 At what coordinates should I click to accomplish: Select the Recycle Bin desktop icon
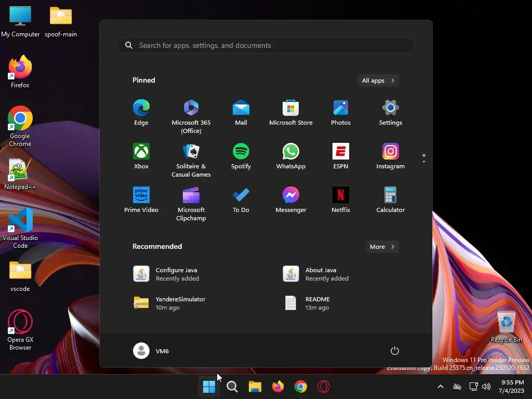tap(506, 327)
